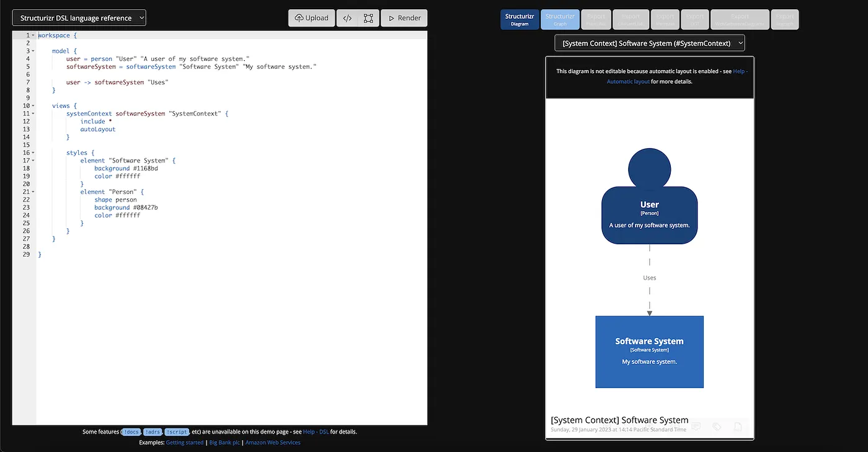868x452 pixels.
Task: Collapse the Software System element on line 17
Action: click(33, 161)
